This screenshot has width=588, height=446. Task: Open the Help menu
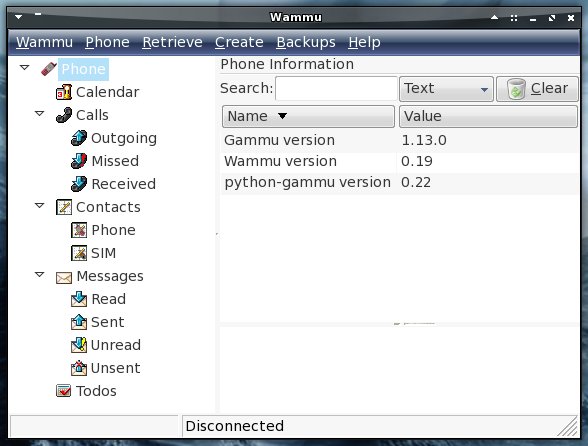[x=364, y=42]
